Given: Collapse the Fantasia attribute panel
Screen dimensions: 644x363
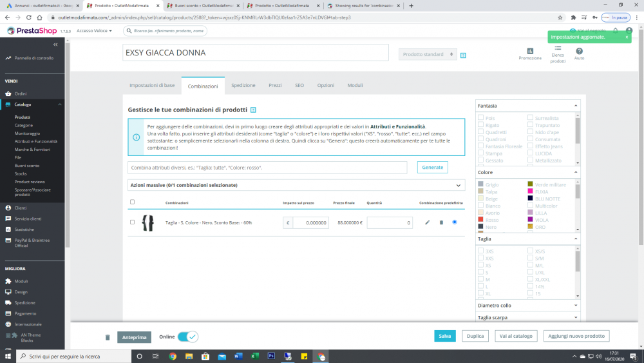Looking at the screenshot, I should click(575, 106).
